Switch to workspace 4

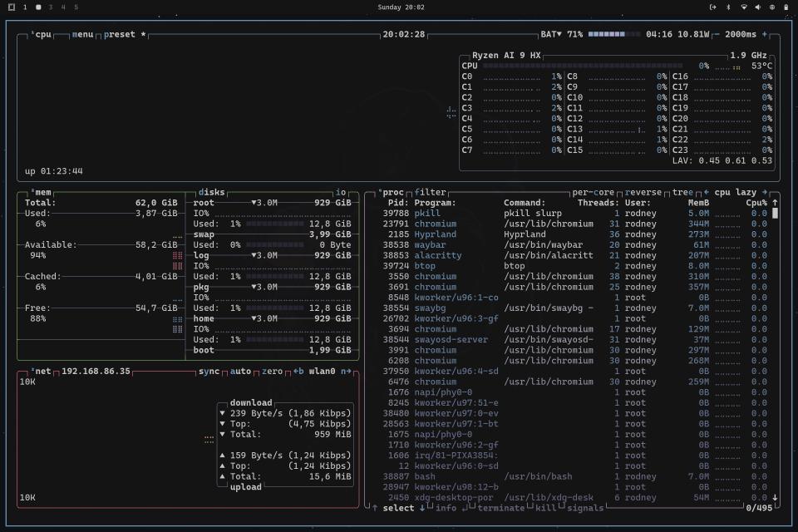click(63, 7)
